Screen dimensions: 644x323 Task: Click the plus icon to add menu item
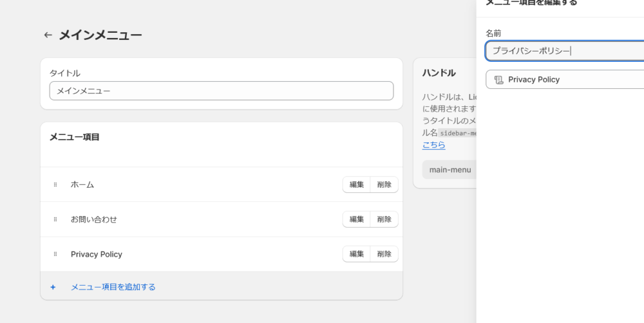(53, 287)
